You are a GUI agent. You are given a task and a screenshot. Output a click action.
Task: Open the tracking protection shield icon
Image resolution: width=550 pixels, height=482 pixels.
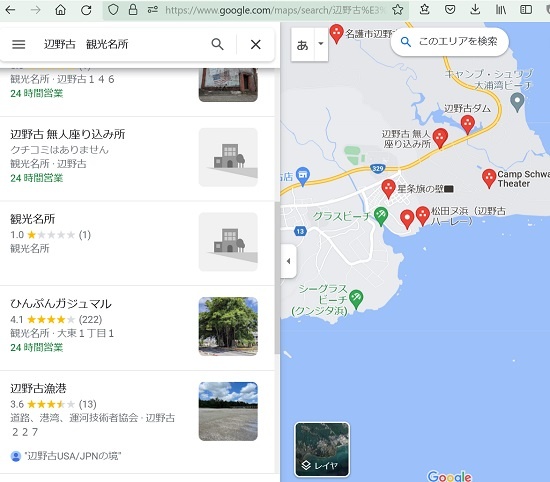[113, 9]
